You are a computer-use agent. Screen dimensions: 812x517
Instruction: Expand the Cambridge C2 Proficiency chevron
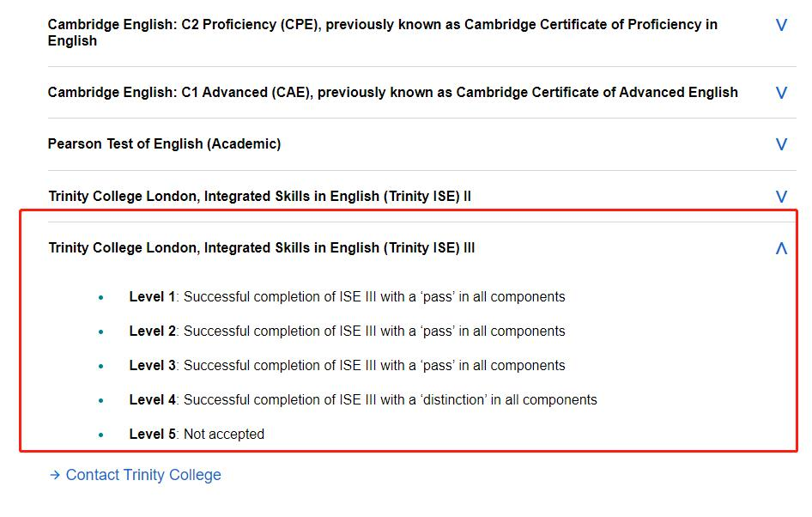click(781, 26)
